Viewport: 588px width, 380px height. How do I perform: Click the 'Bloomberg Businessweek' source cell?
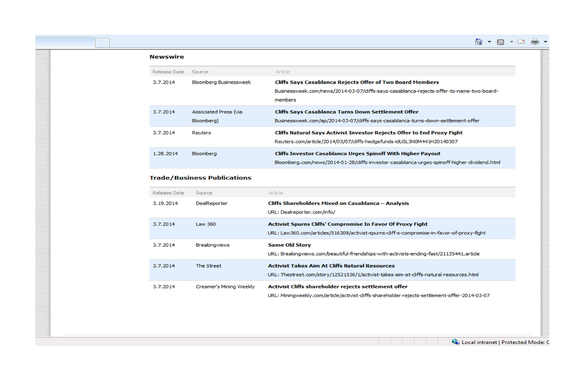coord(222,82)
